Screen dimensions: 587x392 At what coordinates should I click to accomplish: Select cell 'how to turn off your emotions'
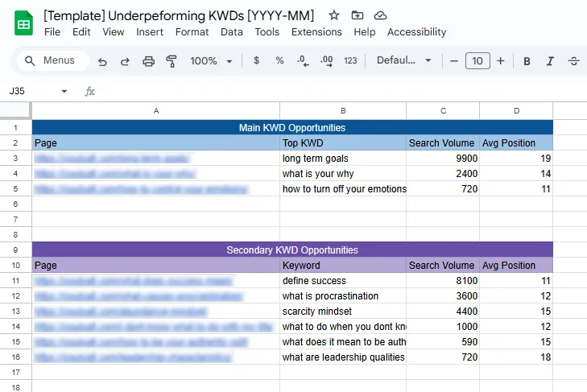pos(343,188)
